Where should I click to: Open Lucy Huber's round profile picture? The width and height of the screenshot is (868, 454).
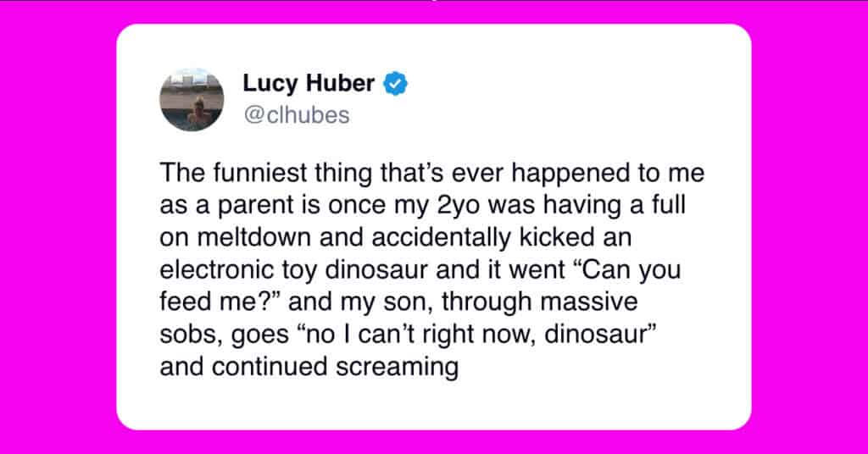point(192,100)
